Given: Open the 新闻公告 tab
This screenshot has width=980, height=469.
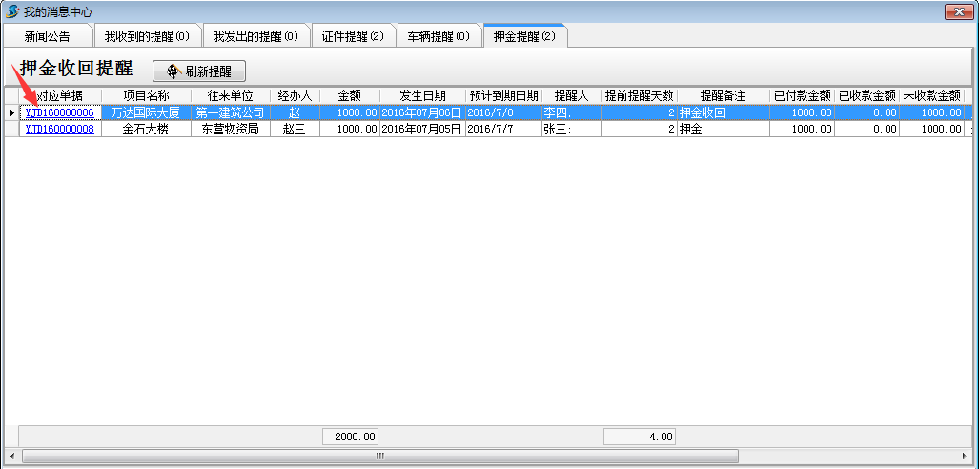Looking at the screenshot, I should [48, 36].
